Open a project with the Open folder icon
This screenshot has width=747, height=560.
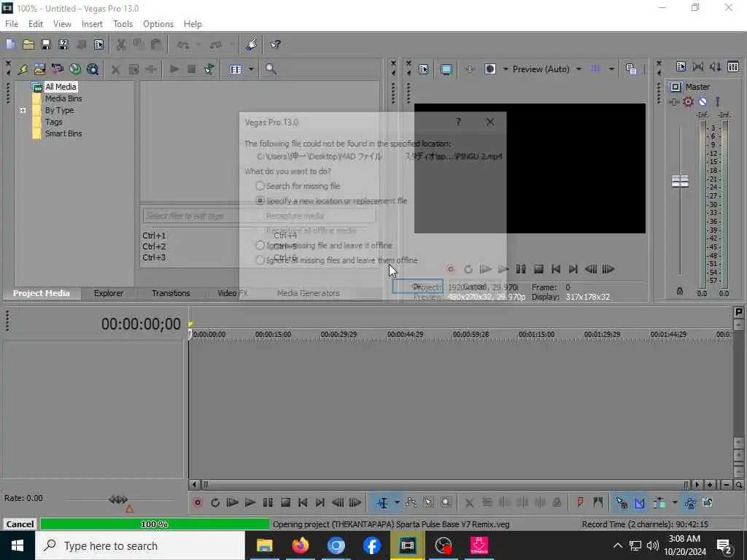[28, 44]
